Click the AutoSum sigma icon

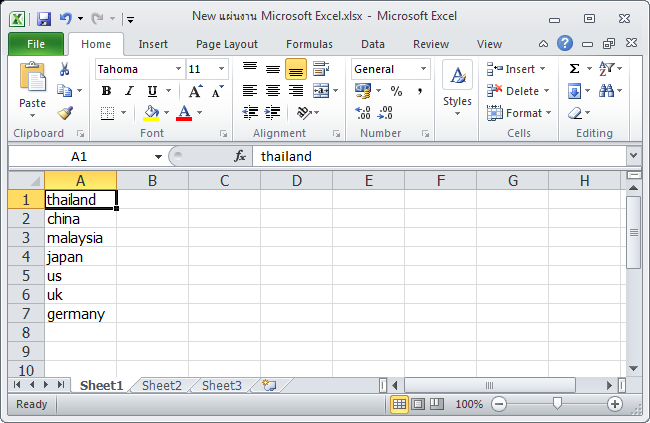point(574,69)
